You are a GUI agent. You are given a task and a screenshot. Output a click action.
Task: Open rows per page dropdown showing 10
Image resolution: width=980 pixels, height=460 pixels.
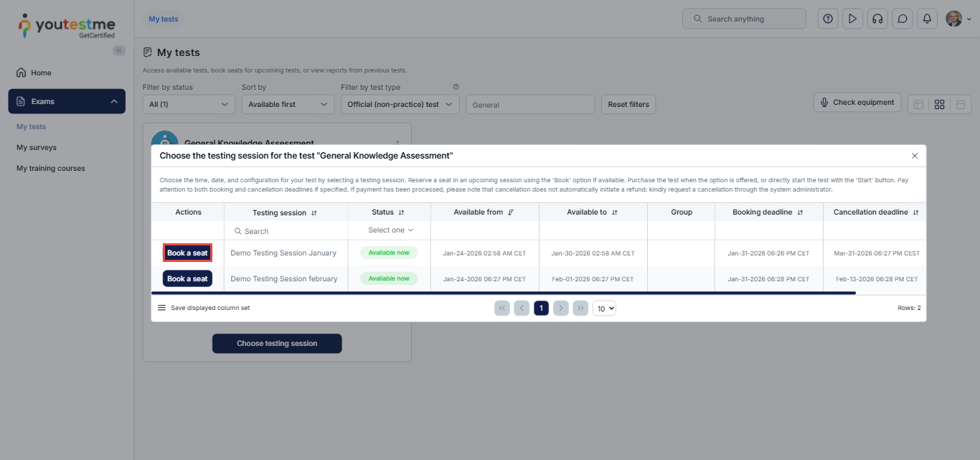604,309
